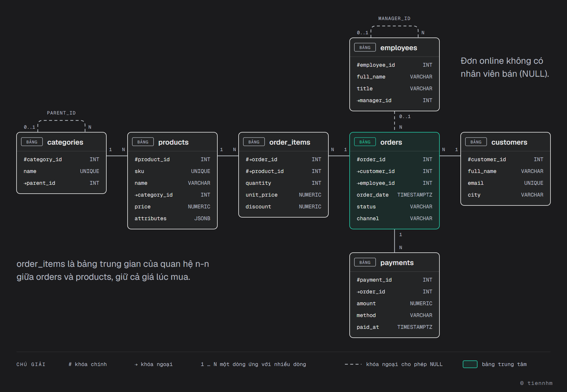
Task: Select the →employee_id row in orders
Action: pos(395,183)
